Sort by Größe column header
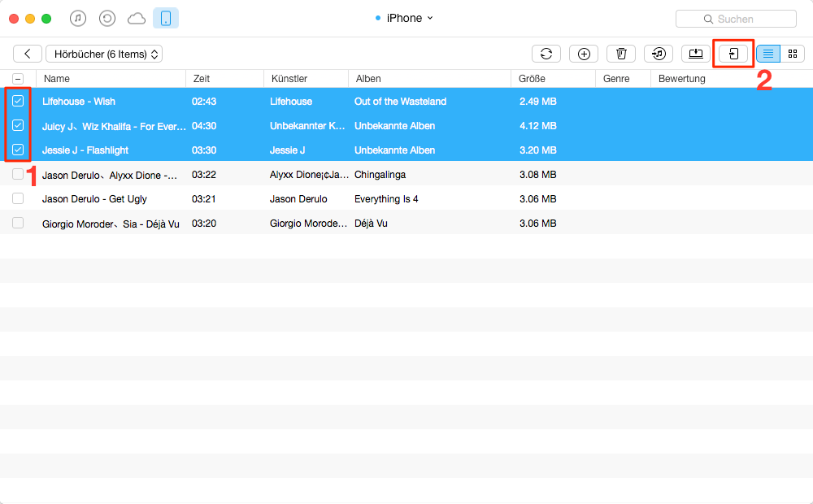 point(553,79)
